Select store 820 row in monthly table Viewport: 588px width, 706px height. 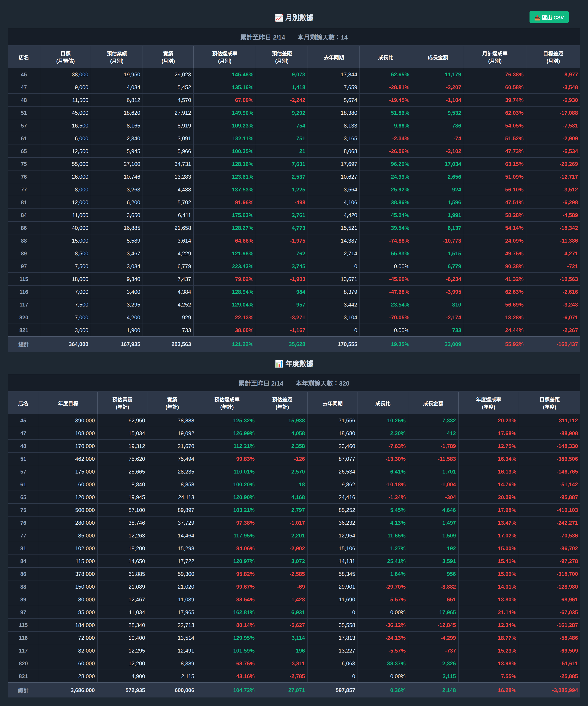(23, 318)
